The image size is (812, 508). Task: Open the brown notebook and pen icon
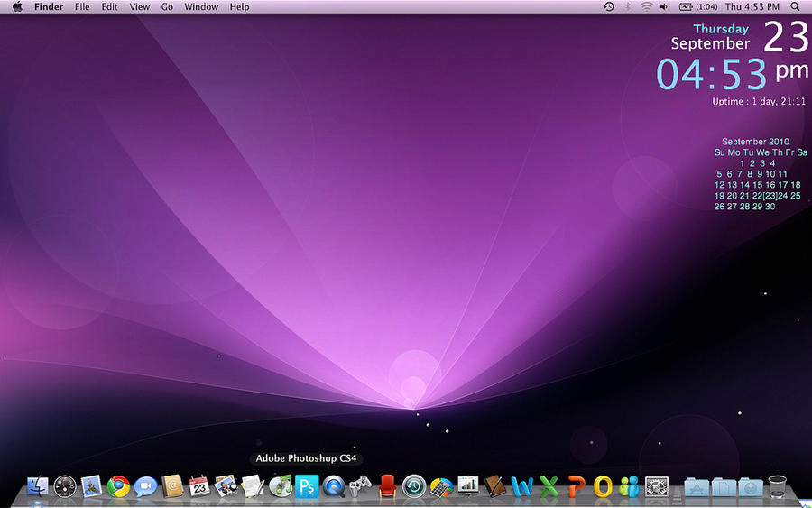pyautogui.click(x=495, y=486)
